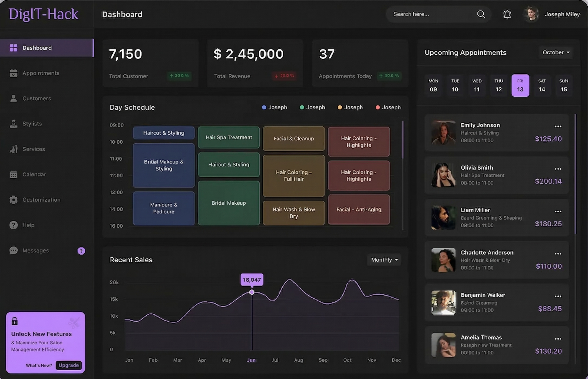Screen dimensions: 588x379
Task: Switch to the Dashboard menu item
Action: click(x=37, y=48)
